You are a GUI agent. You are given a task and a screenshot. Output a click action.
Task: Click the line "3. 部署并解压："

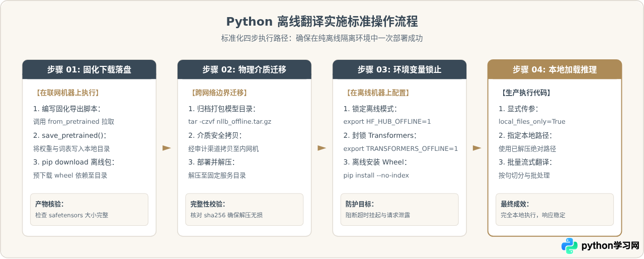click(211, 162)
